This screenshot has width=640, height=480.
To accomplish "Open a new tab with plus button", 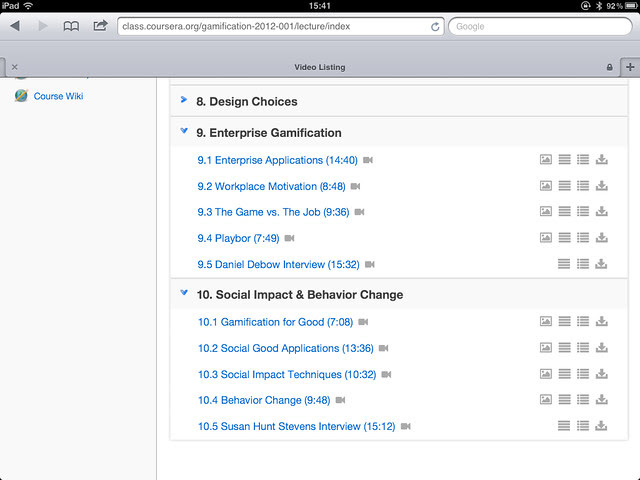I will pos(630,67).
